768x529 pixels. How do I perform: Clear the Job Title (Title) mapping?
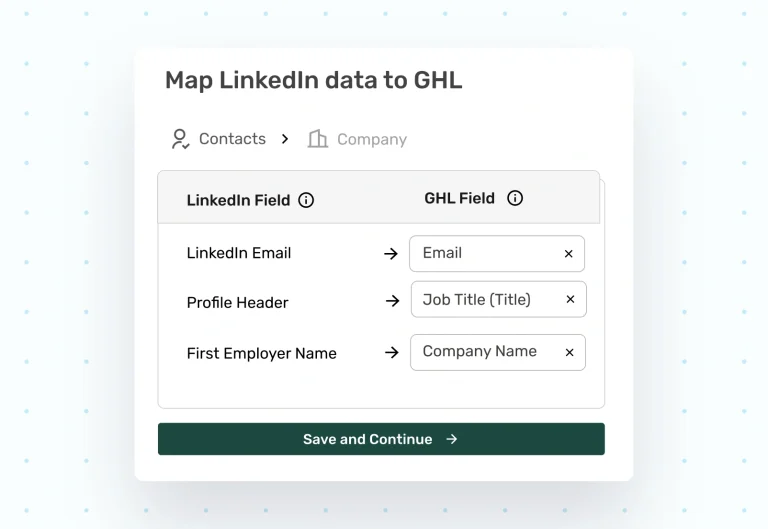571,300
